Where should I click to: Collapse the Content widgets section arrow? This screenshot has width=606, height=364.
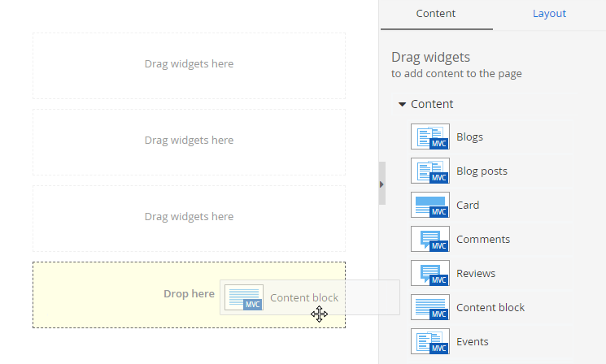tap(402, 104)
